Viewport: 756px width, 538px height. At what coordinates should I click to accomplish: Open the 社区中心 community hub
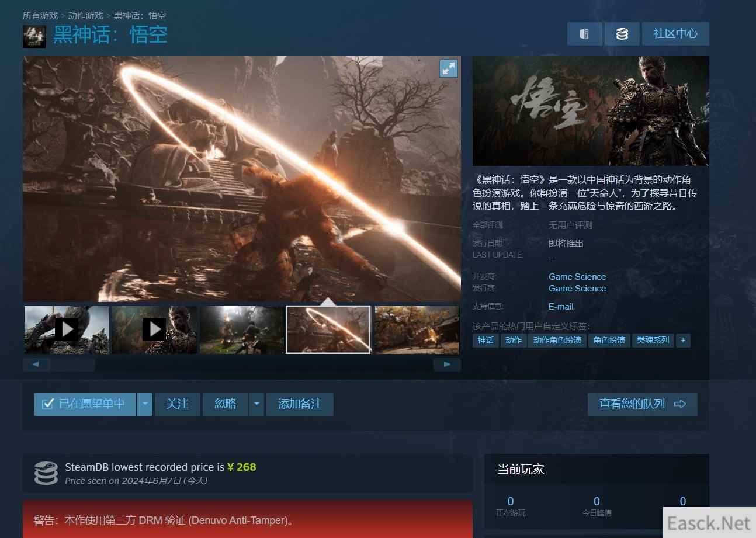coord(675,34)
